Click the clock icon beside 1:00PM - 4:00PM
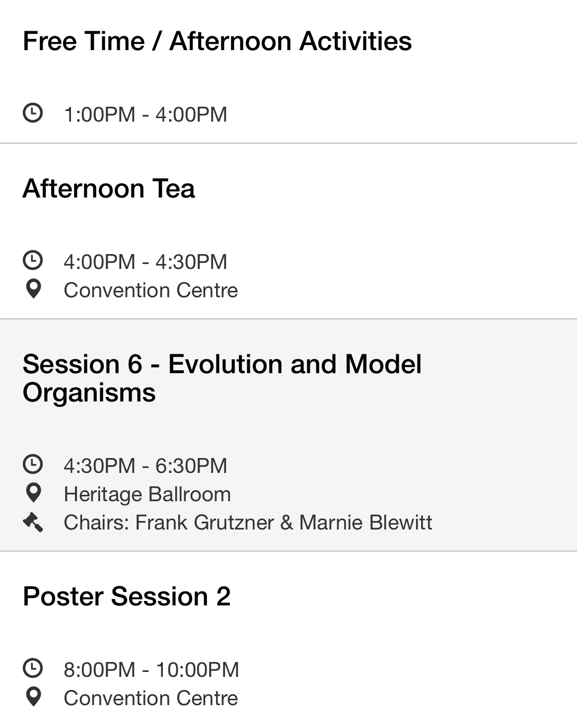This screenshot has height=728, width=577. 33,113
